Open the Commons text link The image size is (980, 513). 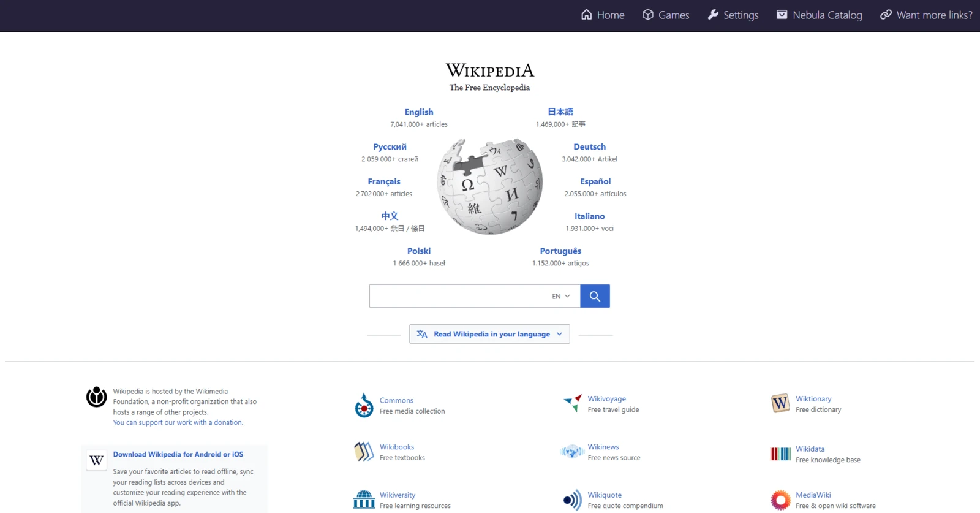396,400
